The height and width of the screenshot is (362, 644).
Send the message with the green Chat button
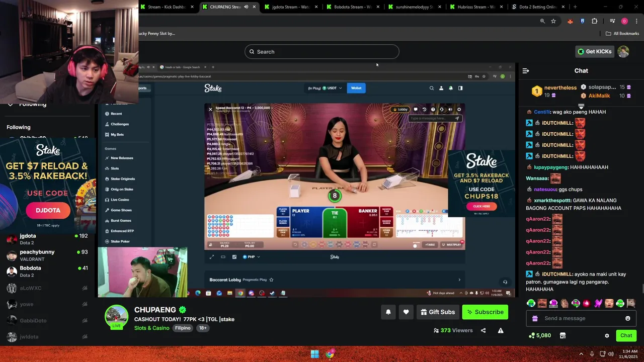626,335
